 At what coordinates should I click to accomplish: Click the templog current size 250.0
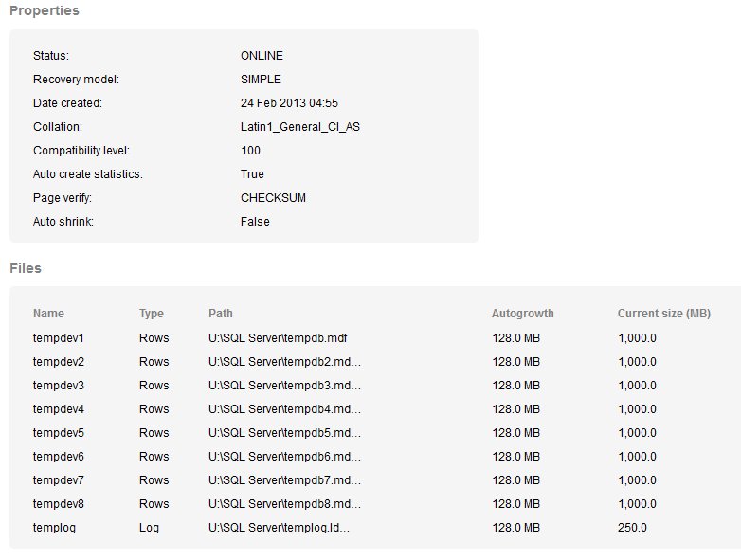point(632,528)
